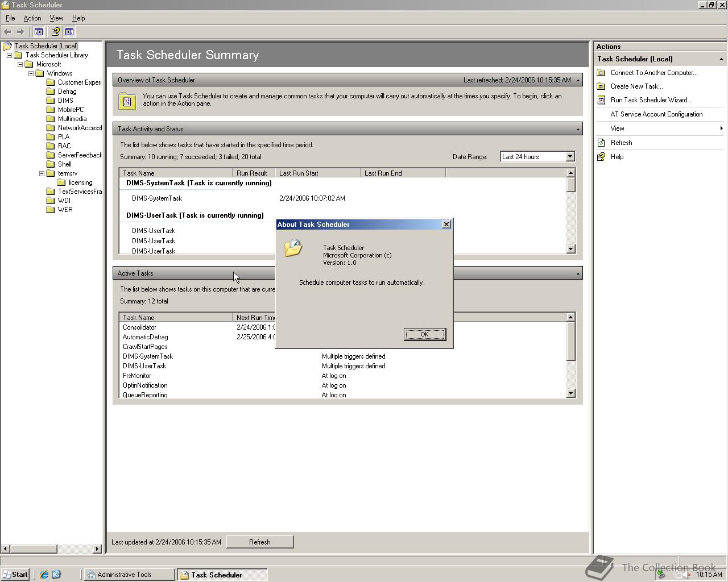This screenshot has height=582, width=728.
Task: Click the Task Scheduler icon in About dialog
Action: (293, 248)
